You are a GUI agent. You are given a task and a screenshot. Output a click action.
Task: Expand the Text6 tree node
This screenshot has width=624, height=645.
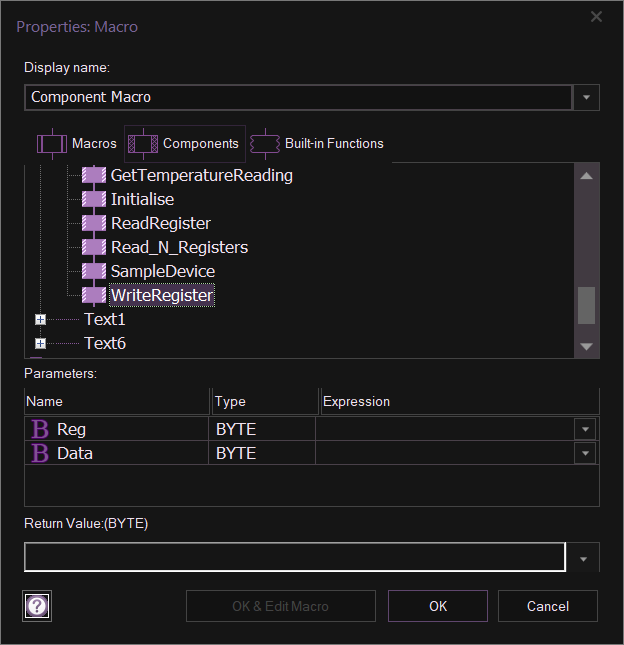[x=40, y=343]
